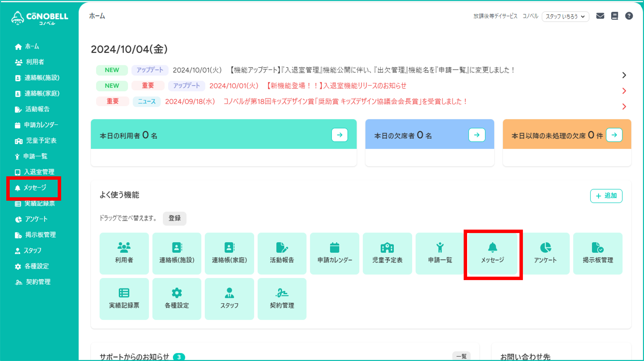644x361 pixels.
Task: Open 各種設定 in the sidebar
Action: tap(31, 266)
